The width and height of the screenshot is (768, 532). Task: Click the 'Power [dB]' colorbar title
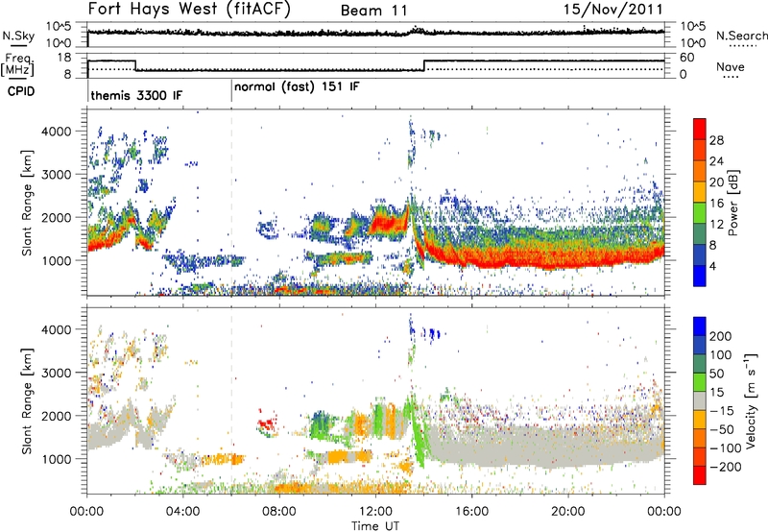pos(732,203)
